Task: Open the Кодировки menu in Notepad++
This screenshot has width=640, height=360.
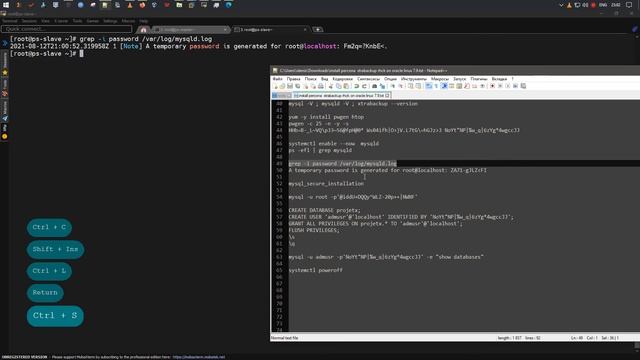Action: coord(342,79)
